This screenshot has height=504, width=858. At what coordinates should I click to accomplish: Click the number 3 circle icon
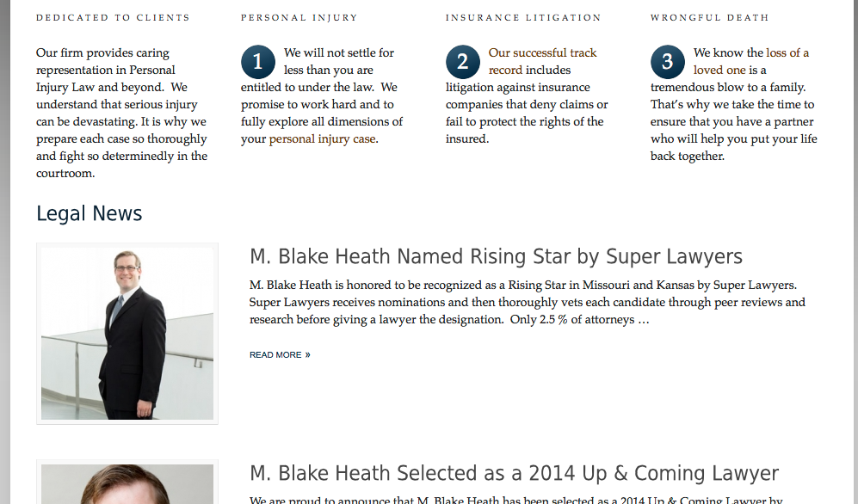pos(667,62)
